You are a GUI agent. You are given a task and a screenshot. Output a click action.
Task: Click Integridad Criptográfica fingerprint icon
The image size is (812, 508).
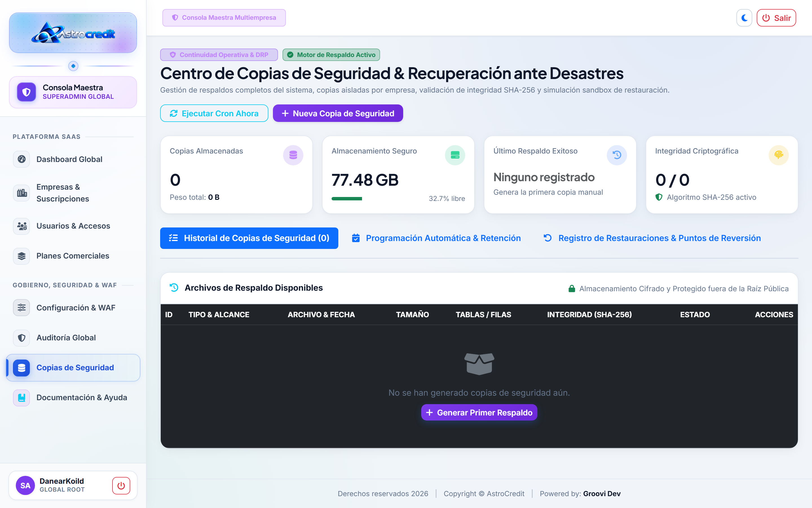click(x=778, y=155)
